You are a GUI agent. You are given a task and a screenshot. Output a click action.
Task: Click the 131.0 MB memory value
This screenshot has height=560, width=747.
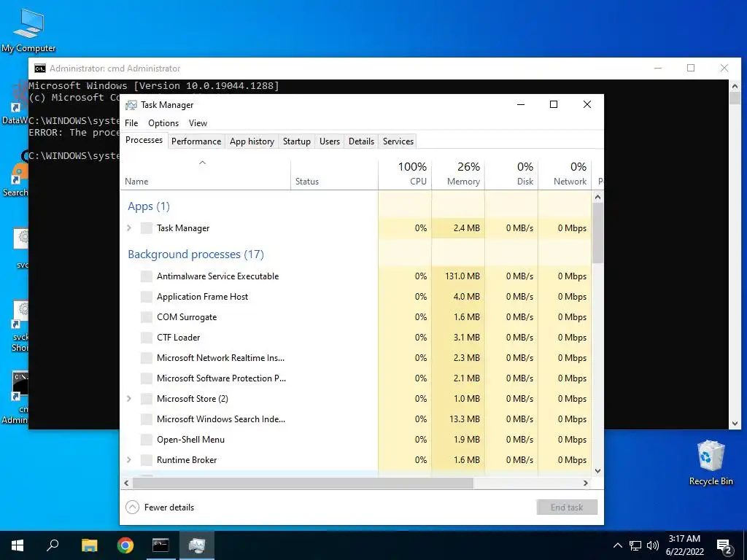click(462, 276)
